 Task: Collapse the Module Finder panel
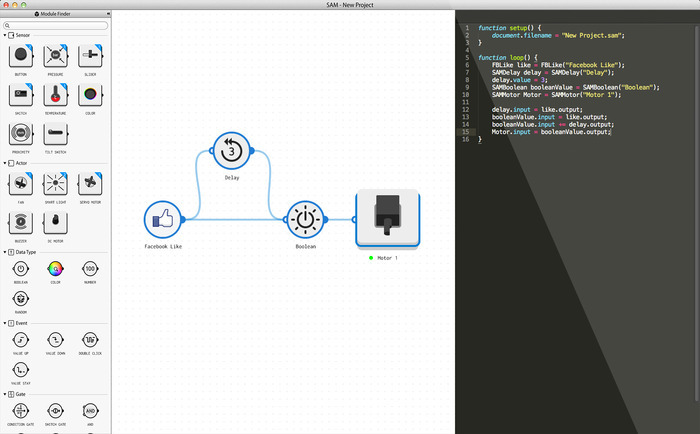point(107,14)
